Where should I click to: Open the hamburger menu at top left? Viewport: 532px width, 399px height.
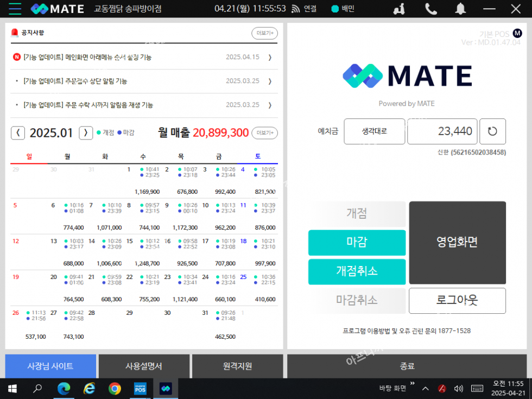click(15, 9)
